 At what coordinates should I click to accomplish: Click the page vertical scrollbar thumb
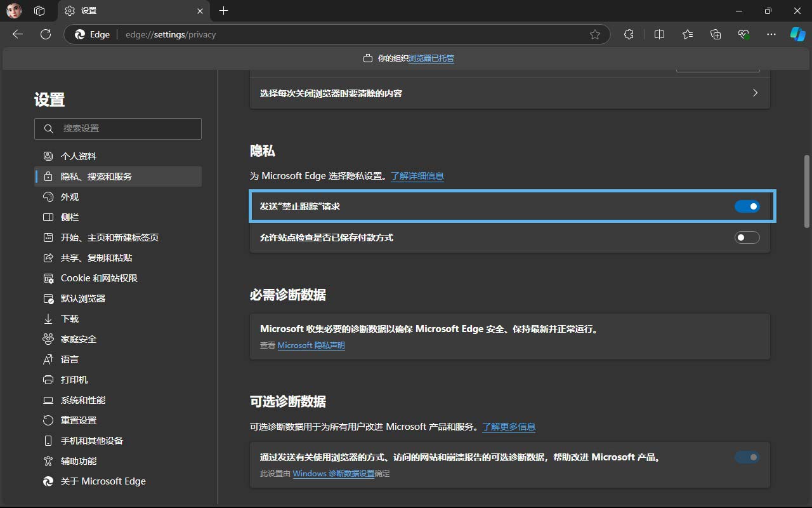click(807, 190)
